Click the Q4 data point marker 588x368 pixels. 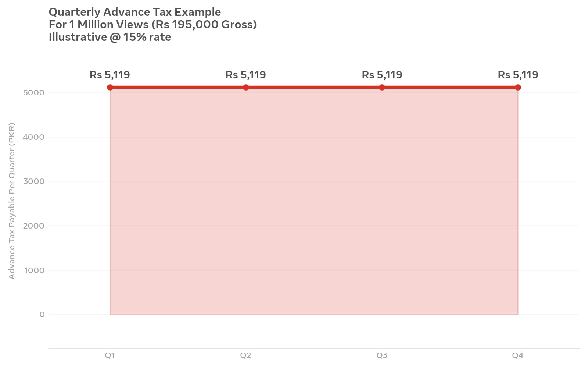518,87
